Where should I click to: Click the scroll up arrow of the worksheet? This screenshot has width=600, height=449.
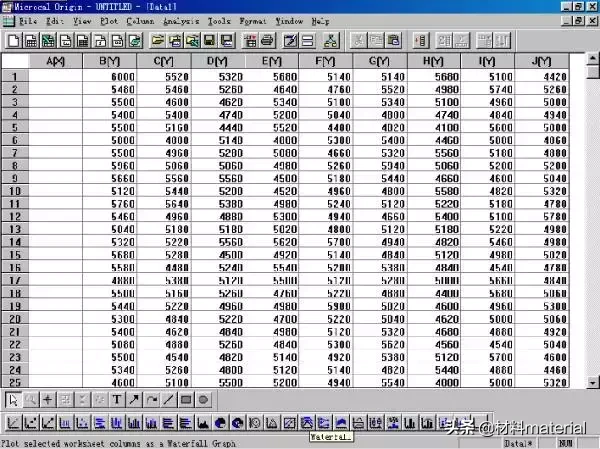[x=593, y=59]
